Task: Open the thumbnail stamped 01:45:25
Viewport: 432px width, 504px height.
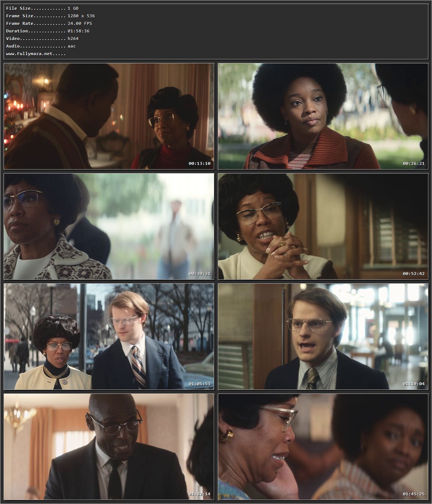Action: [323, 447]
